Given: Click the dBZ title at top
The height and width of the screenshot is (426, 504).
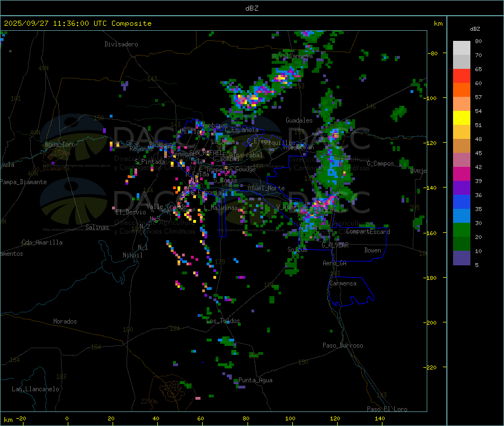Looking at the screenshot, I should tap(251, 8).
